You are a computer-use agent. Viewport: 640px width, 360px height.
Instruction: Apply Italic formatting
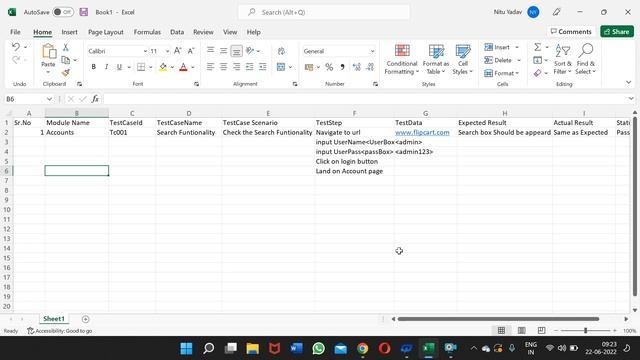click(106, 67)
